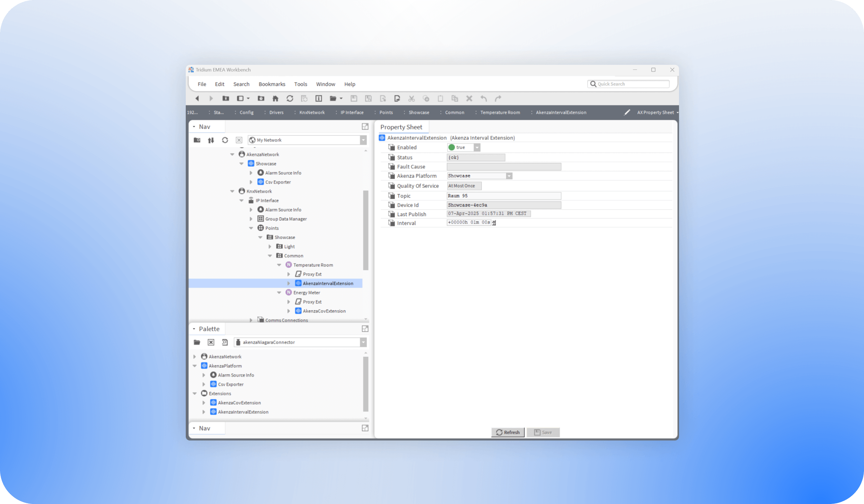Viewport: 864px width, 504px height.
Task: Maximize the Palette side bar panel
Action: coord(365,329)
